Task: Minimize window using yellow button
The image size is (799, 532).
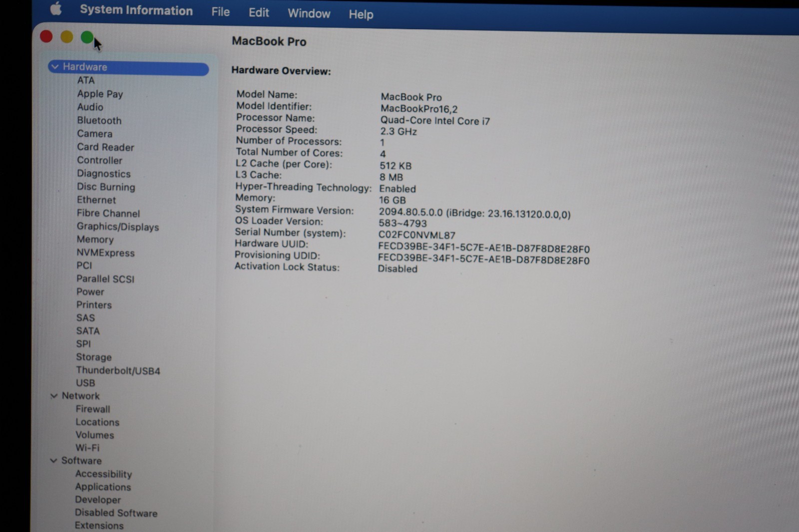Action: pos(66,36)
